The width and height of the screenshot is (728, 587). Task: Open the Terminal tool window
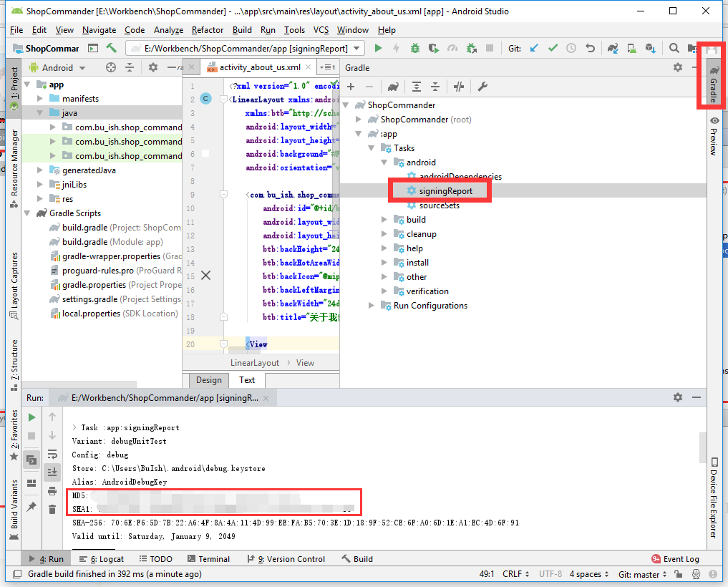[x=208, y=559]
